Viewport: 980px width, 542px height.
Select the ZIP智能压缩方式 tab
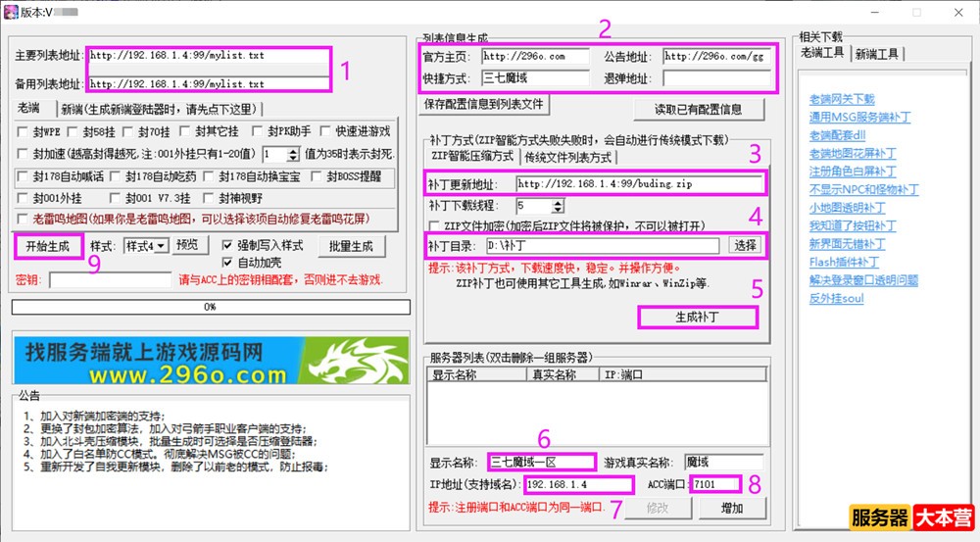point(472,156)
